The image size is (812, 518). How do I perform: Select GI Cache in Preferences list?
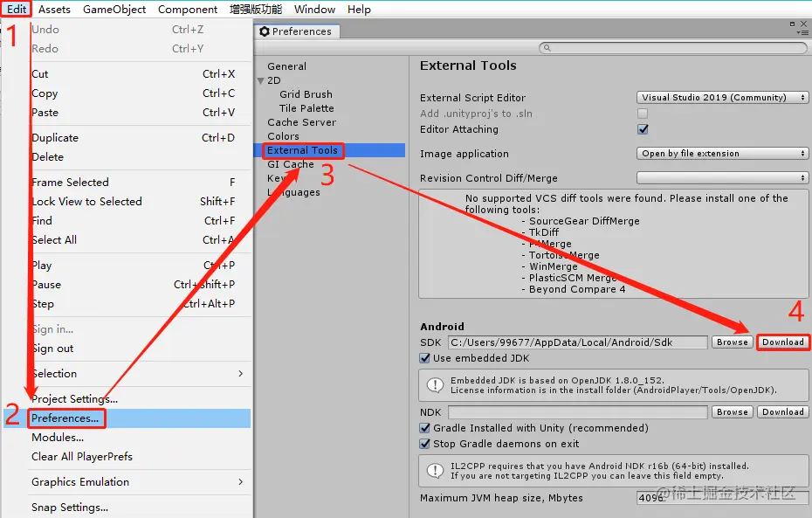coord(291,164)
